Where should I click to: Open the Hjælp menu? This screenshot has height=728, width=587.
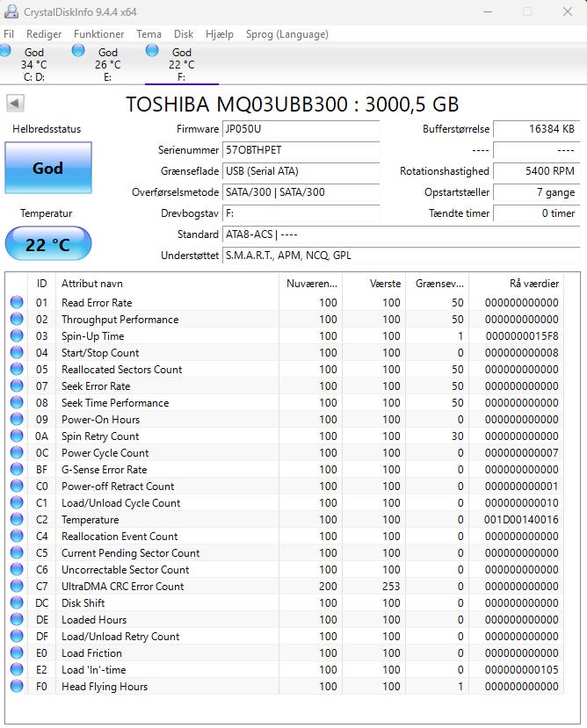coord(220,34)
